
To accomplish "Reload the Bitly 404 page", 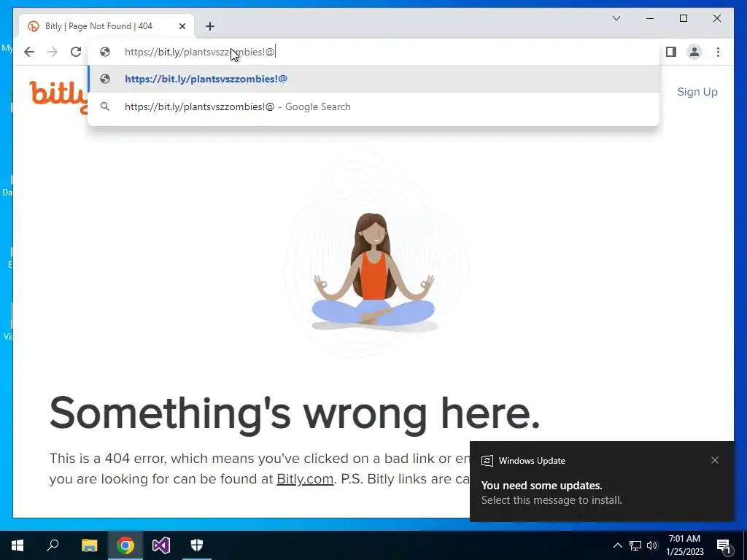I will (76, 52).
